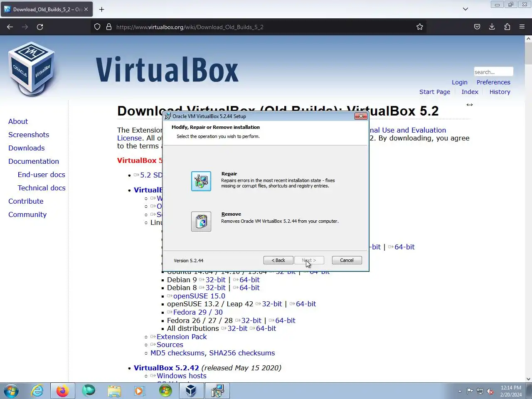Launch Internet Explorer from taskbar
The width and height of the screenshot is (532, 399).
coord(37,391)
